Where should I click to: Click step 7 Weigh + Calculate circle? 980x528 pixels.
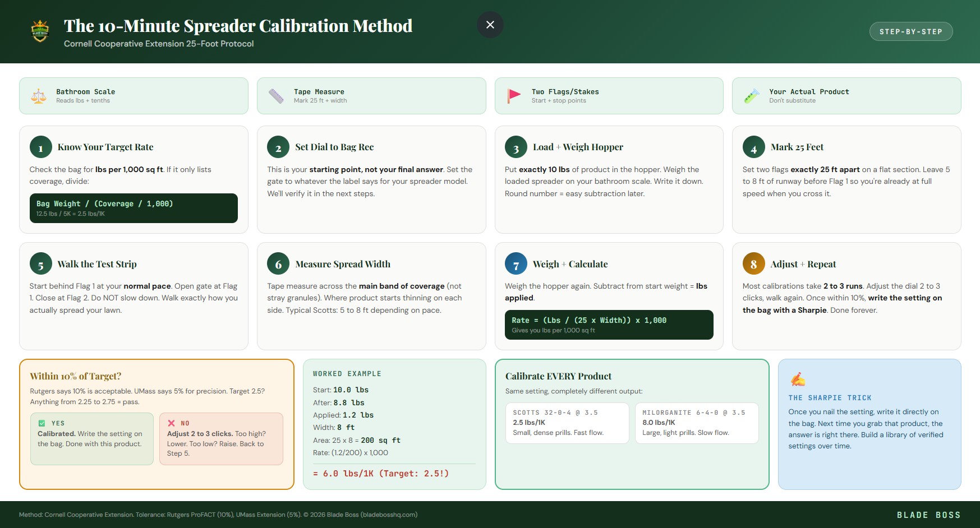[x=515, y=264]
